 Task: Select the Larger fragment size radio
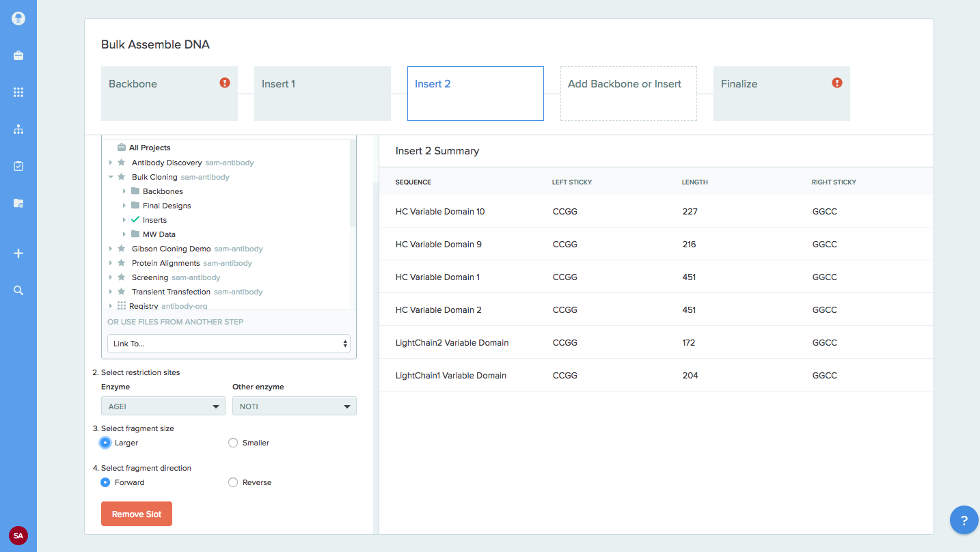pos(105,443)
